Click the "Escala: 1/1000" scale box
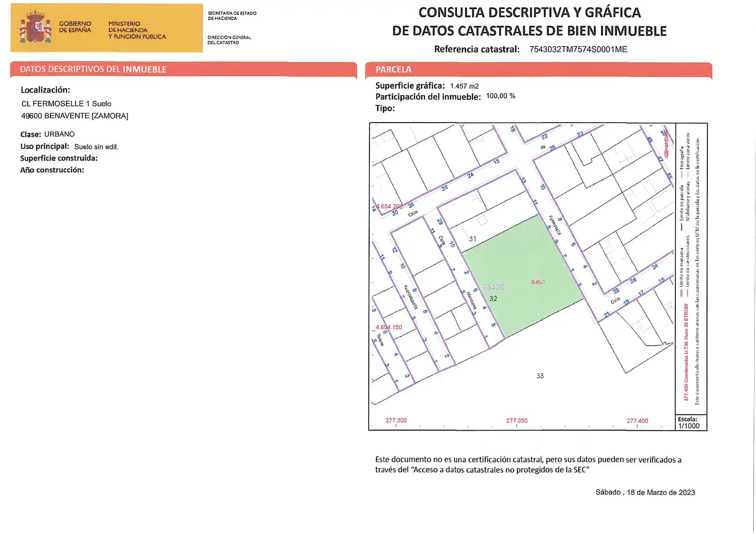This screenshot has width=756, height=534. tap(691, 423)
